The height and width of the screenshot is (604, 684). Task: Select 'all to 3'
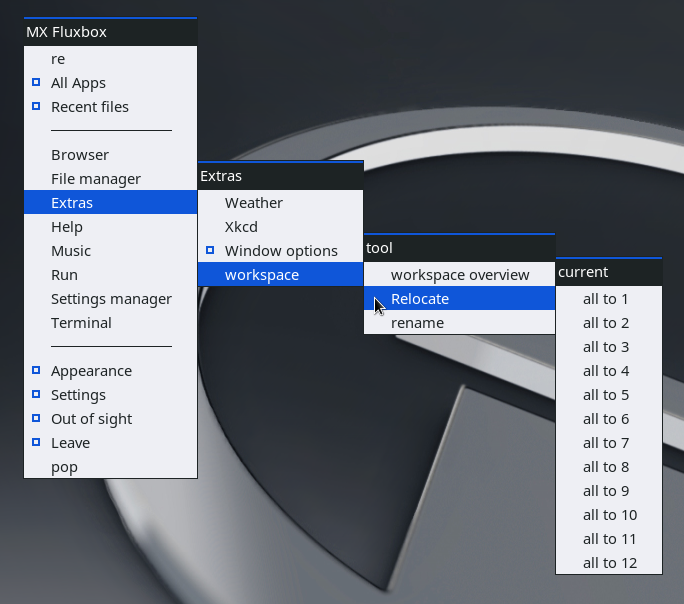tap(609, 346)
